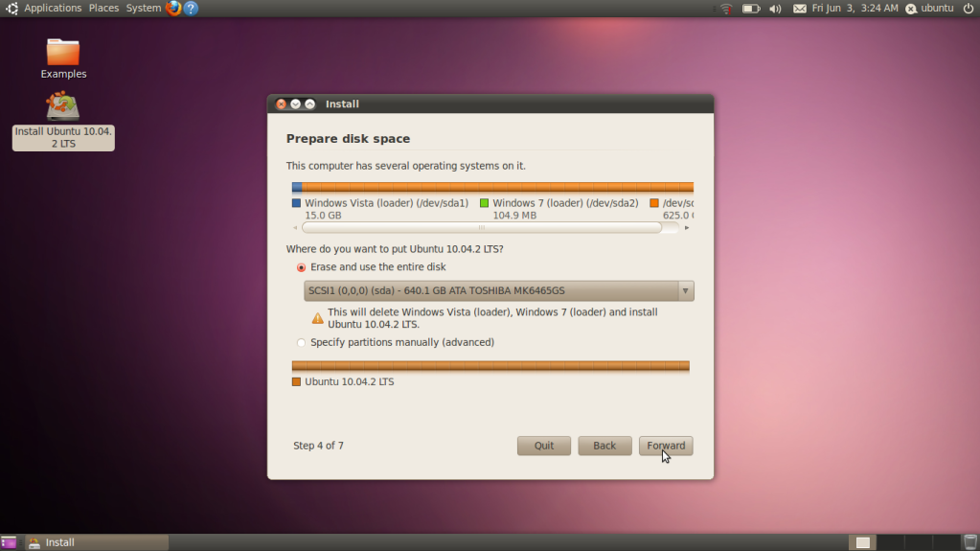This screenshot has height=551, width=980.
Task: Click the Prepare disk space heading
Action: pyautogui.click(x=348, y=139)
